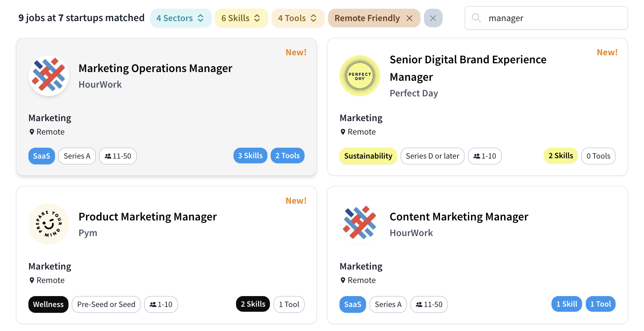
Task: Click the Perfect Day company logo
Action: (x=360, y=76)
